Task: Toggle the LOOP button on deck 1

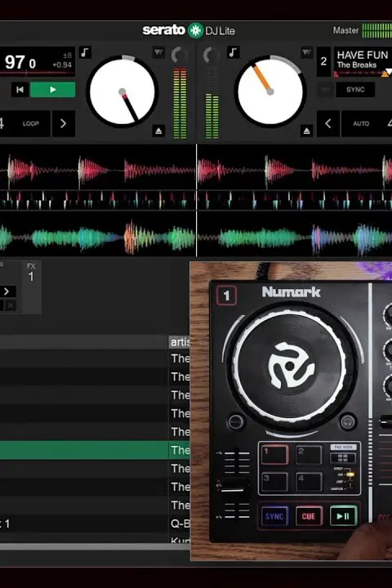Action: pos(31,123)
